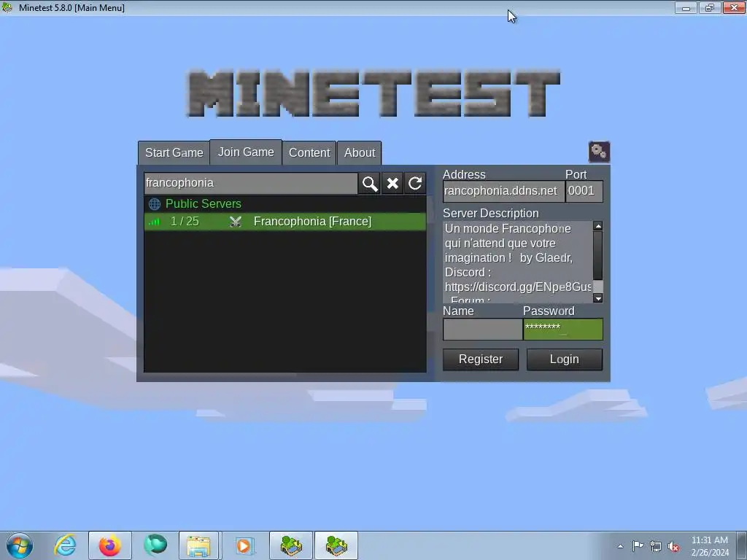Restore down the Minetest window
Viewport: 747px width, 560px height.
pos(710,7)
